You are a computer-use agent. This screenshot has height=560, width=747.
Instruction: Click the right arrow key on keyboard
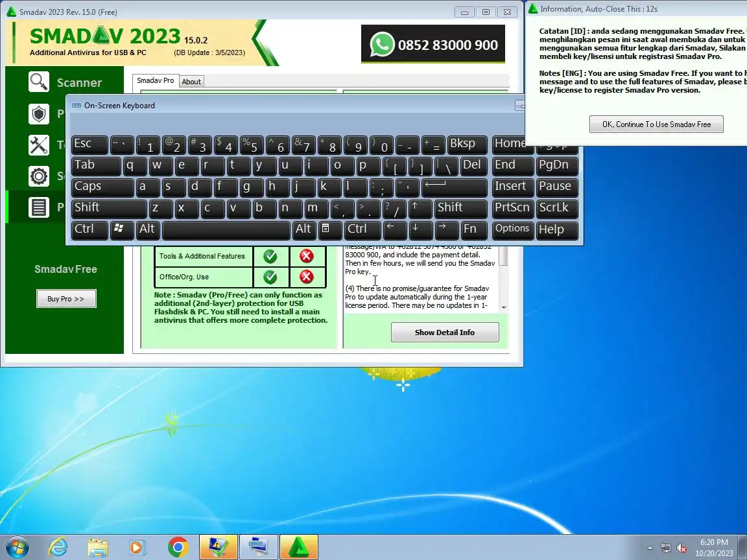[446, 230]
